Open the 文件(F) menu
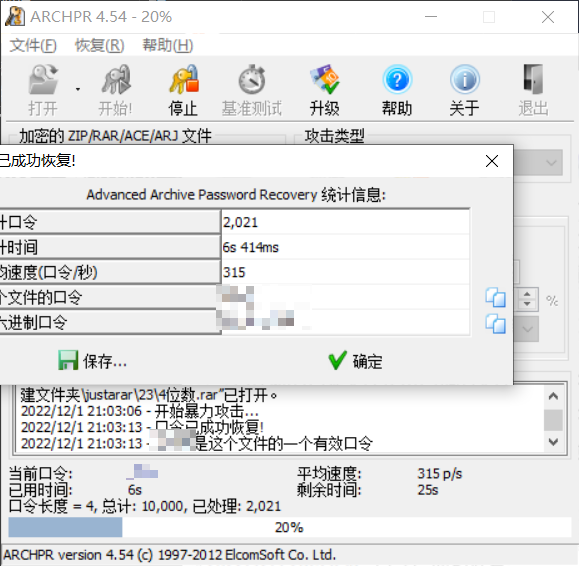This screenshot has width=579, height=566. [33, 45]
